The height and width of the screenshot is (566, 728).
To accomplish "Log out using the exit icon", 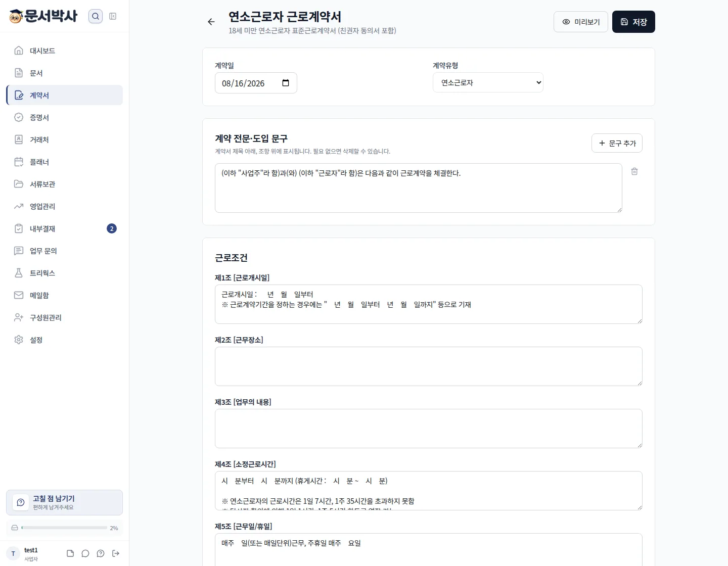I will coord(116,553).
